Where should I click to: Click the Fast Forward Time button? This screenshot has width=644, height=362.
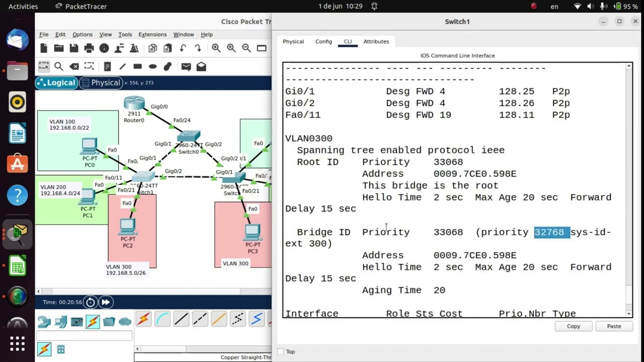pyautogui.click(x=106, y=302)
